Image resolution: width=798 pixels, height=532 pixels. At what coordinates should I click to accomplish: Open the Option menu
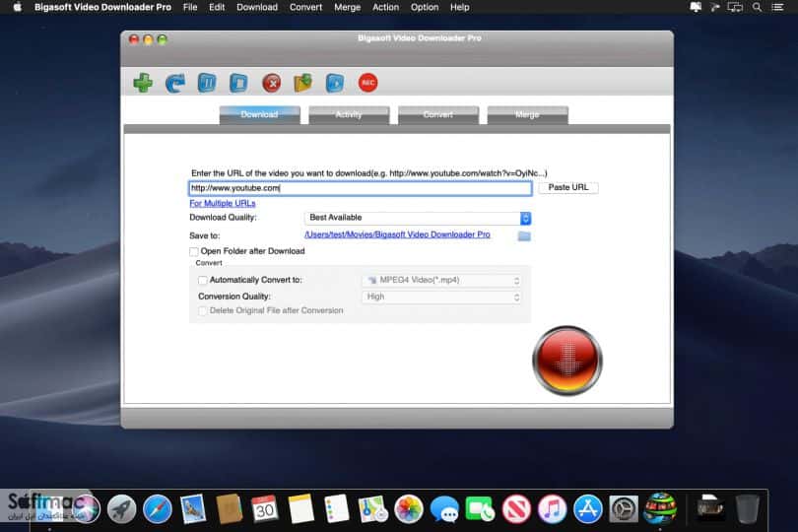(425, 7)
